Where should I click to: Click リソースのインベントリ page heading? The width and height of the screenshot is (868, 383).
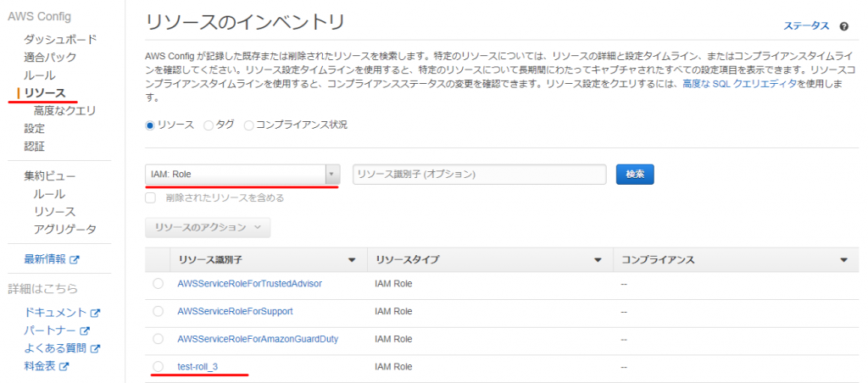(245, 23)
